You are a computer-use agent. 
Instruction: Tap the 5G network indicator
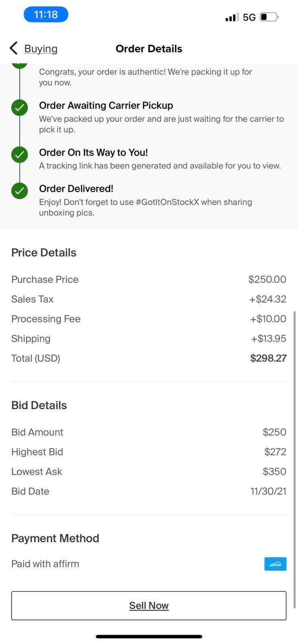(x=249, y=17)
